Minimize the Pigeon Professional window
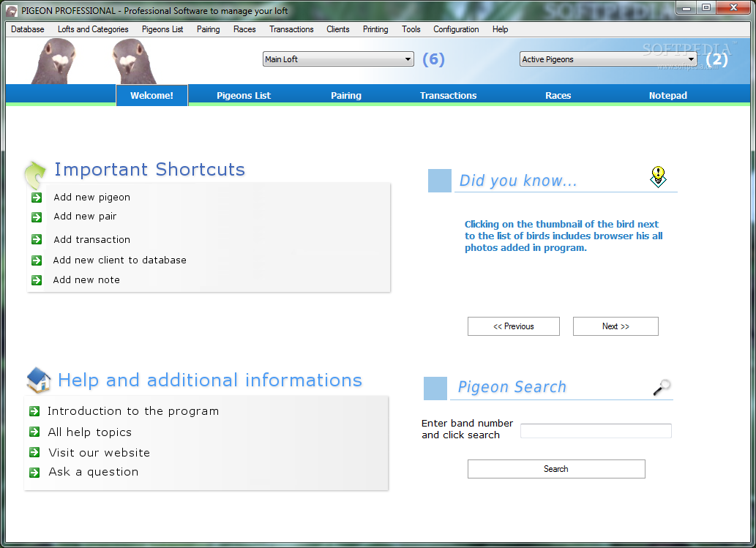 pyautogui.click(x=686, y=7)
